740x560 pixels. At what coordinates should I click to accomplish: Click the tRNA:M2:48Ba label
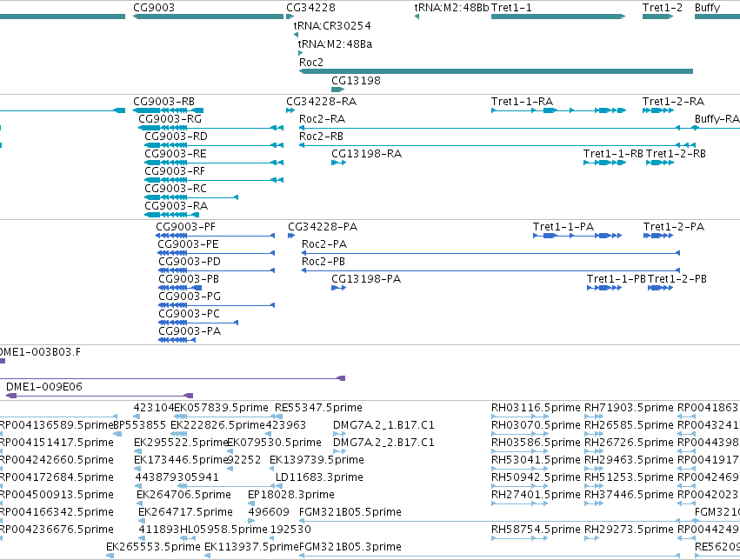pos(335,43)
